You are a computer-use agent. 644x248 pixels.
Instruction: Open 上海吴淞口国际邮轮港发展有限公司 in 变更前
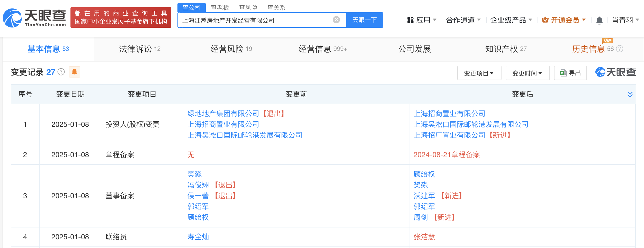(245, 135)
